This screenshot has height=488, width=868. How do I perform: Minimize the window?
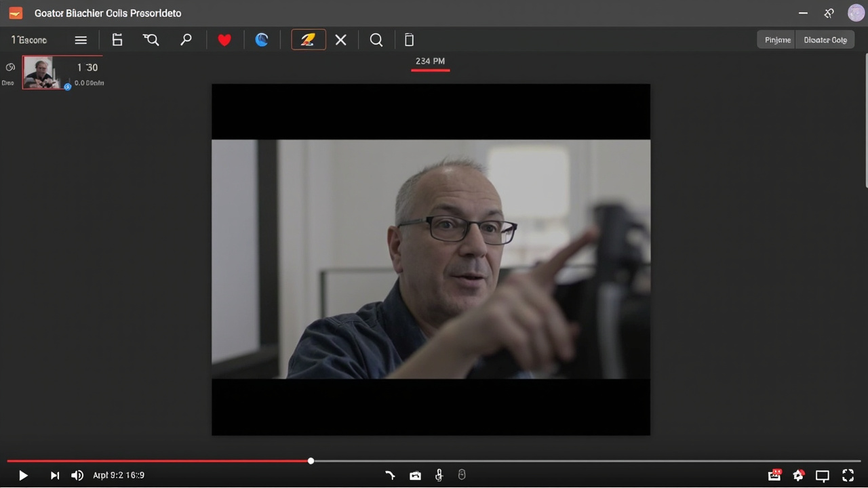click(803, 13)
